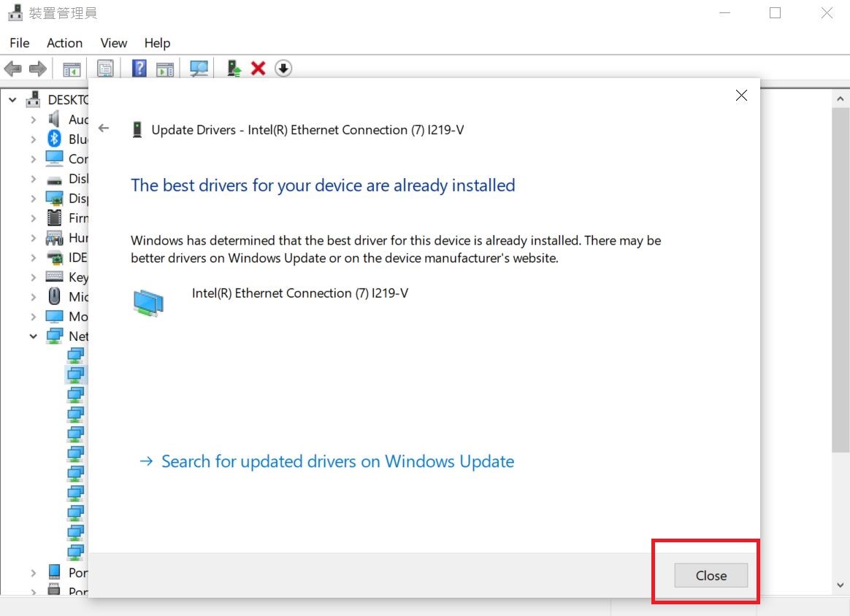
Task: Click the back arrow in Update Drivers dialog
Action: pos(104,128)
